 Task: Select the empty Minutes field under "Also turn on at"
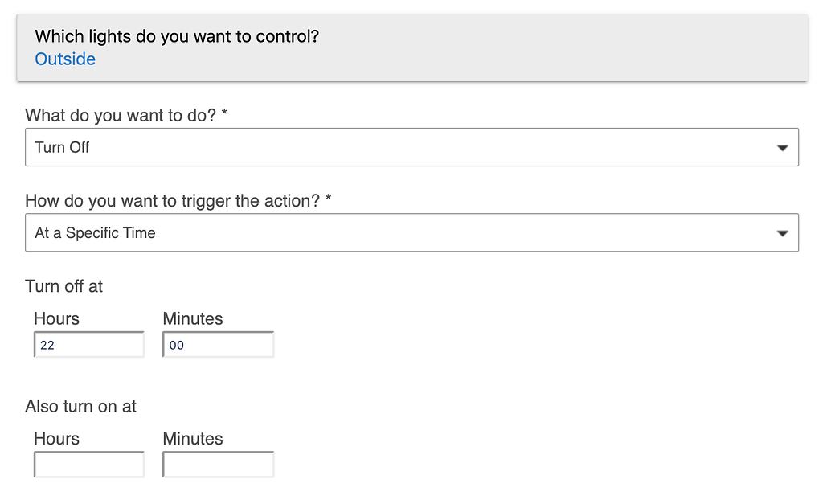tap(218, 465)
